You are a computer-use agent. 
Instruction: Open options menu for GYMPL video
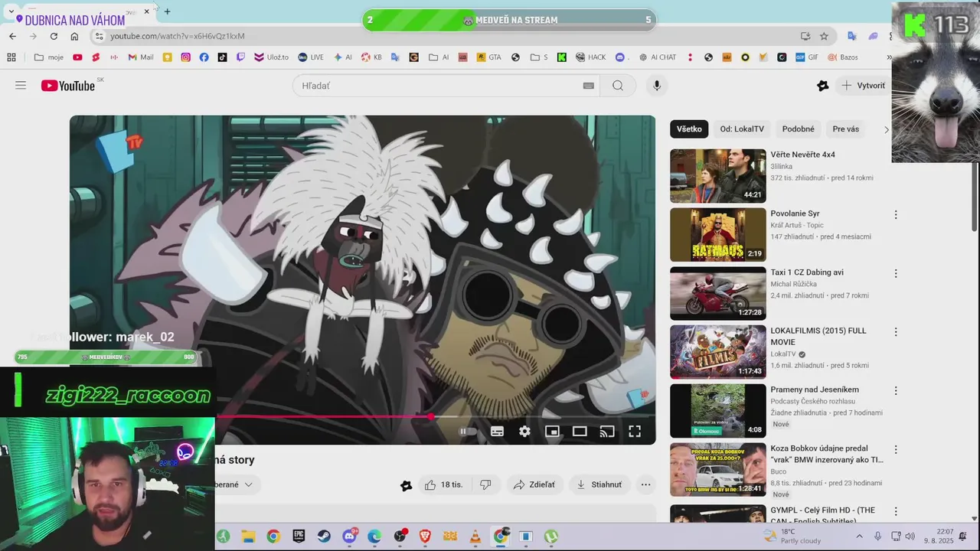tap(896, 511)
